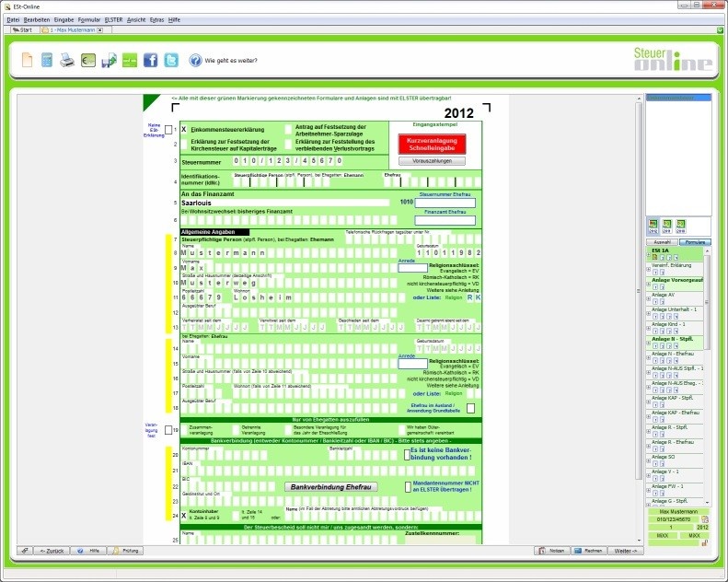Click Bankverbindung Ehefrau button
This screenshot has width=728, height=582.
[330, 487]
